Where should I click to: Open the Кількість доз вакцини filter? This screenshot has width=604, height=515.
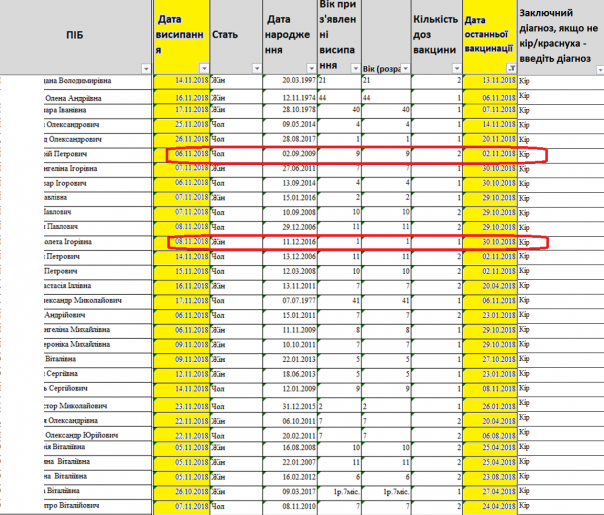click(455, 68)
